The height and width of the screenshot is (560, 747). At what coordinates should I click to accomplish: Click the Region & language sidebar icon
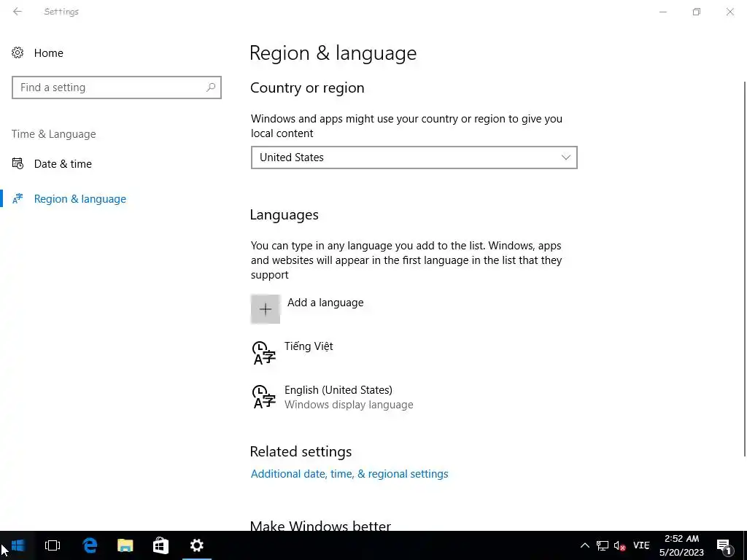[18, 198]
